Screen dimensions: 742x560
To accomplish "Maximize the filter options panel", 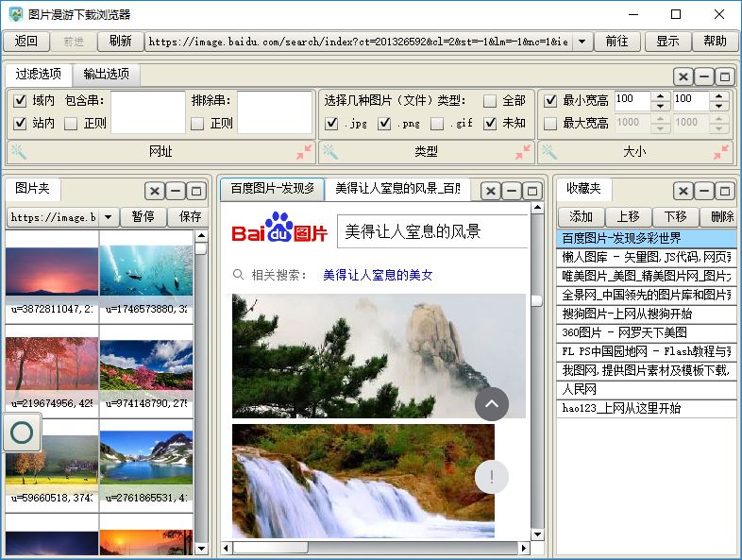I will click(724, 76).
